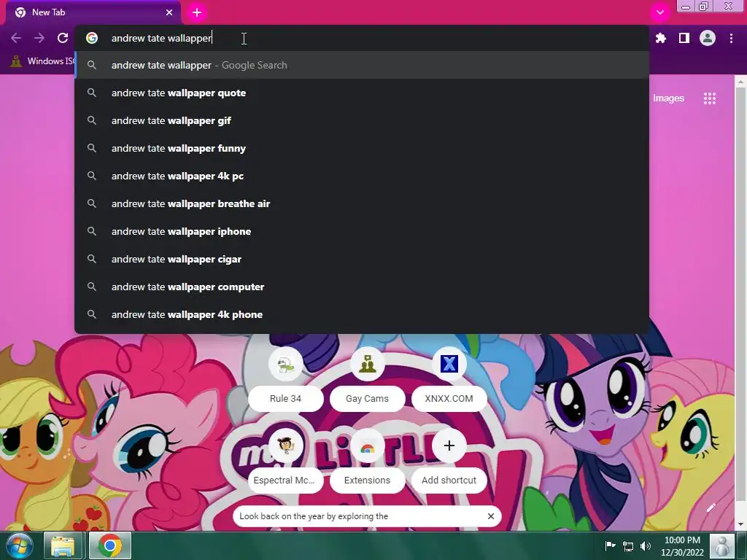
Task: Toggle the side panel icon
Action: 684,38
